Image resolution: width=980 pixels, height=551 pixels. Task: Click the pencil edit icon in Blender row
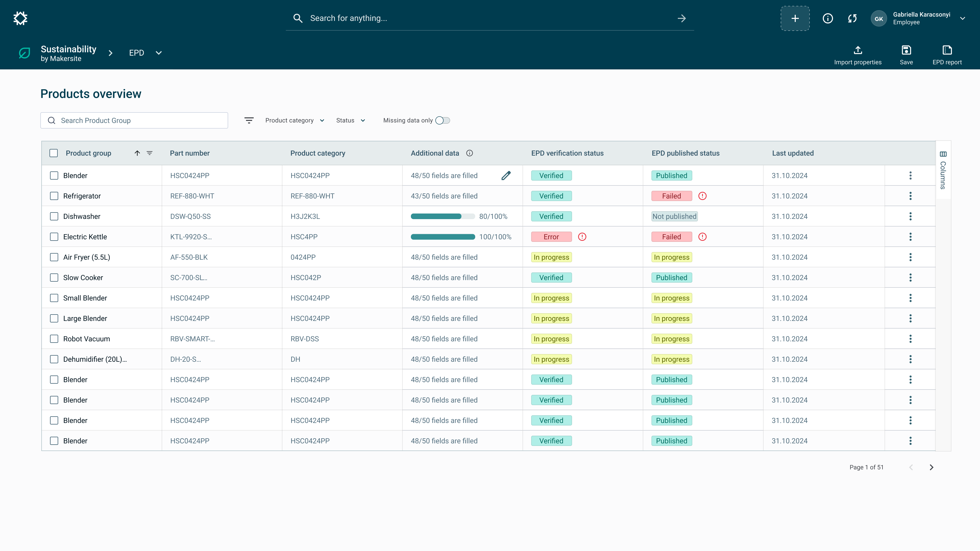[506, 176]
